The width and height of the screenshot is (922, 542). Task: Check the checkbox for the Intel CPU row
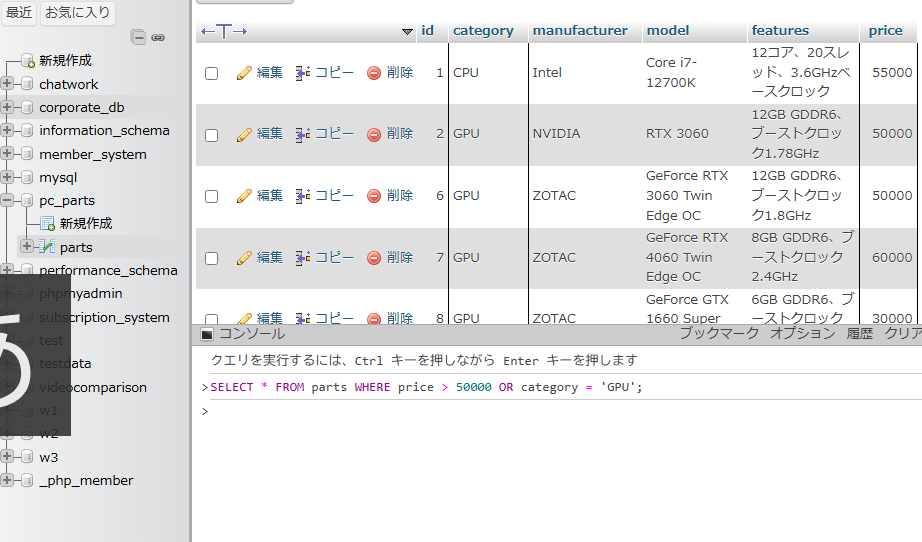211,73
